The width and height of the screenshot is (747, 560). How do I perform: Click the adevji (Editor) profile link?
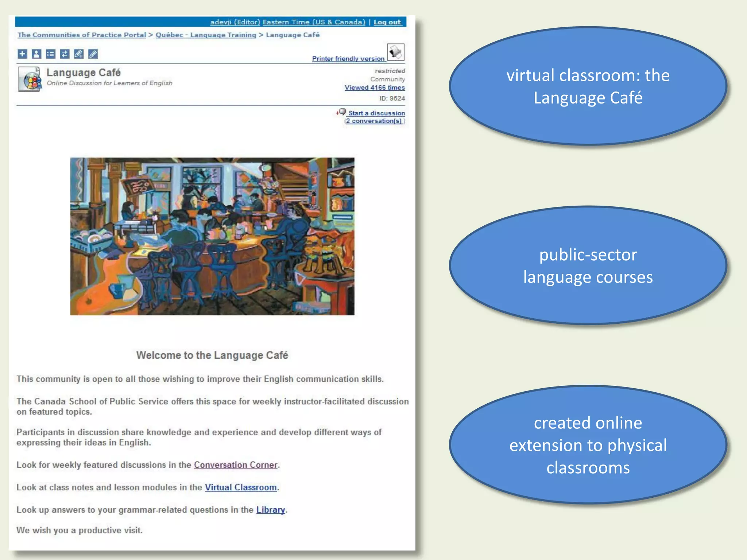pyautogui.click(x=235, y=22)
